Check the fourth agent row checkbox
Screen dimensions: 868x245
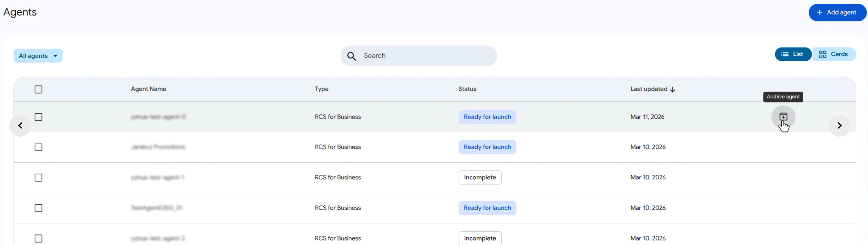click(x=38, y=208)
